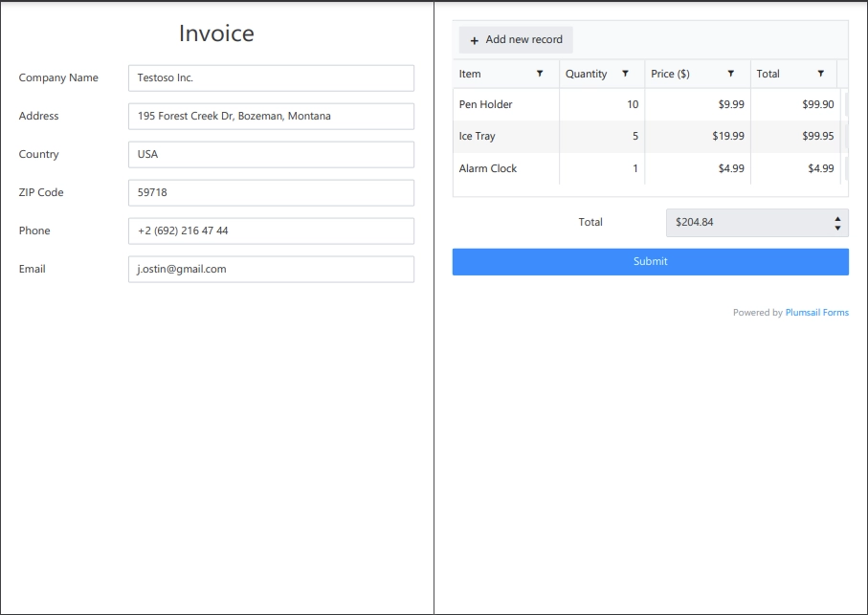868x615 pixels.
Task: Click the Country label
Action: coord(38,154)
